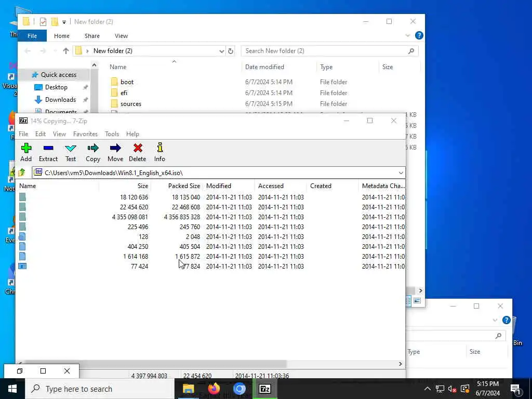Expand the 7-Zip address path dropdown
This screenshot has height=399, width=532.
click(x=401, y=172)
